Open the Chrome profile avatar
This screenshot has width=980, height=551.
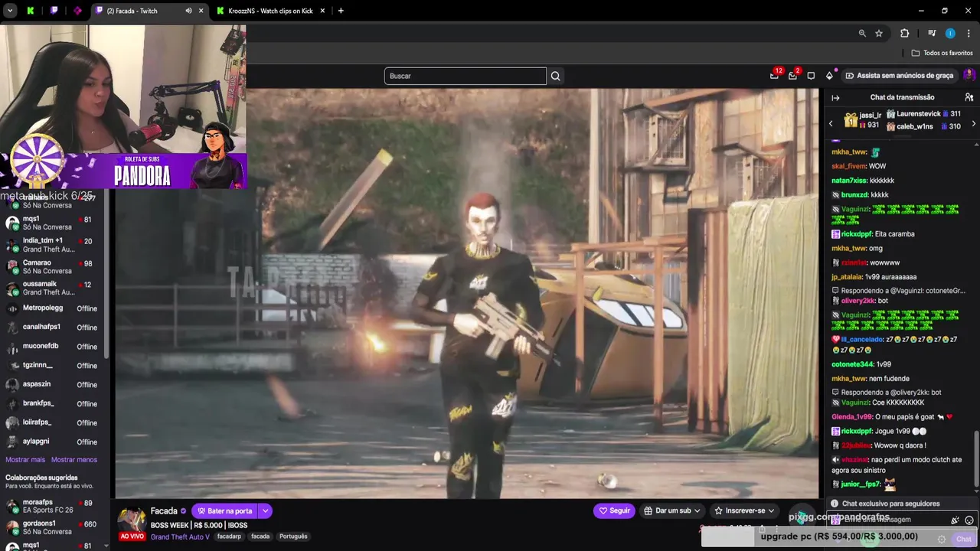click(950, 33)
